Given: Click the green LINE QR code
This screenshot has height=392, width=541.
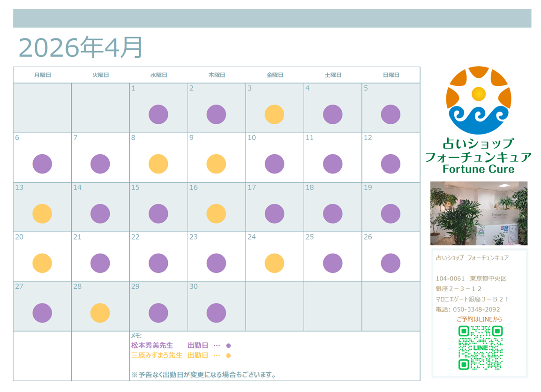Looking at the screenshot, I should (480, 347).
